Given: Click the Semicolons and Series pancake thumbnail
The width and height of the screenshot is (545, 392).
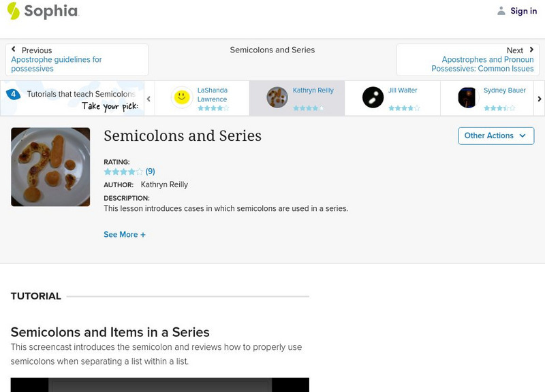Looking at the screenshot, I should 50,165.
